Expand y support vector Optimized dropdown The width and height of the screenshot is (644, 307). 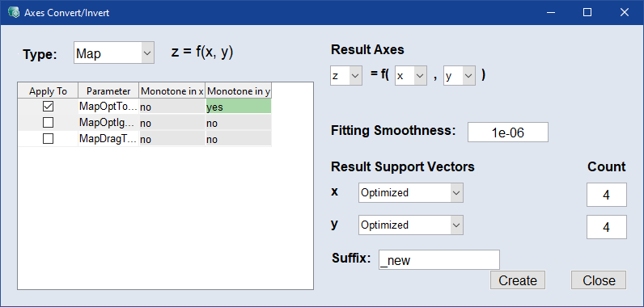411,225
